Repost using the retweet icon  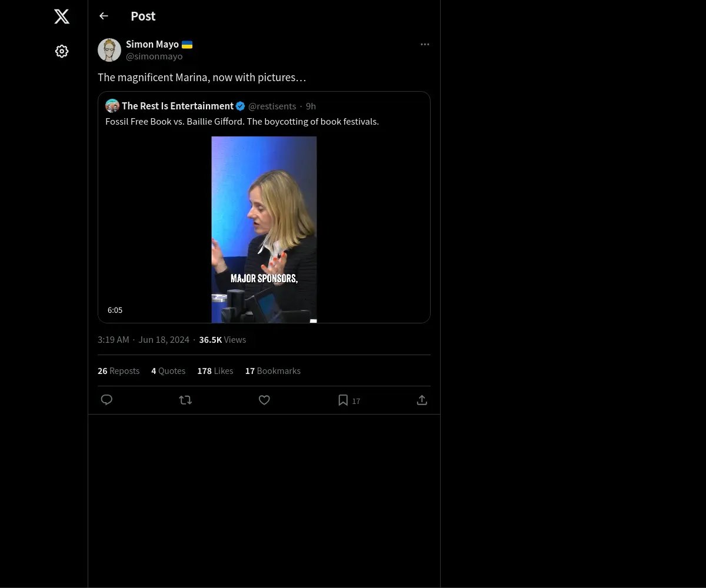click(185, 400)
